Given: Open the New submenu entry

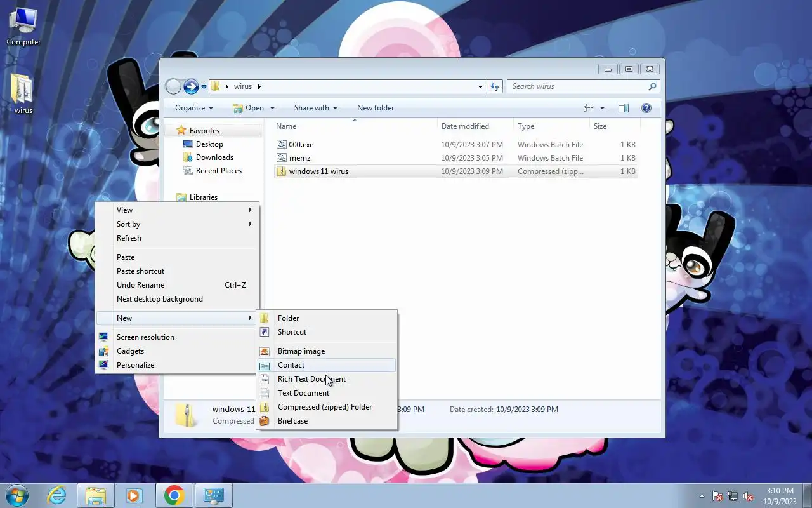Looking at the screenshot, I should pos(177,318).
